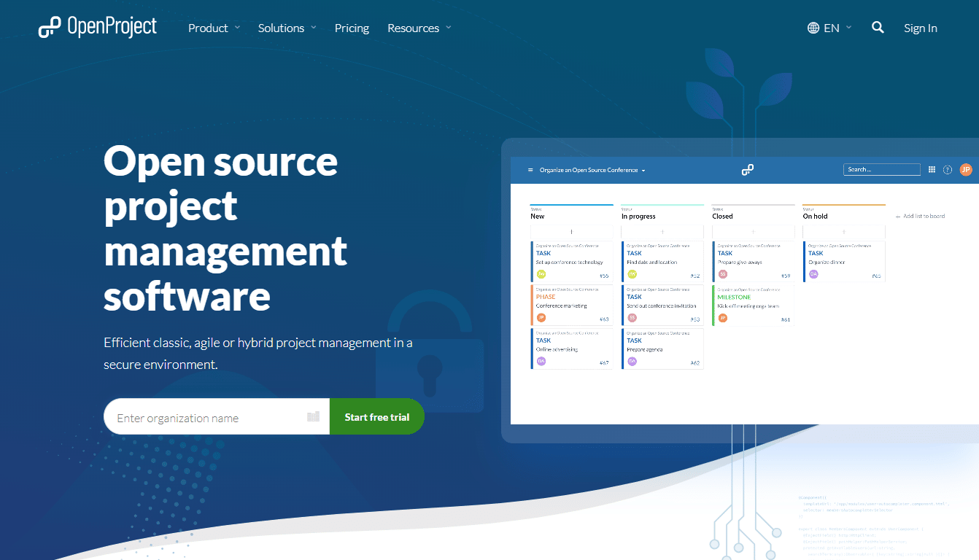Open the Prepare agenda task card
The height and width of the screenshot is (560, 979).
tap(662, 349)
